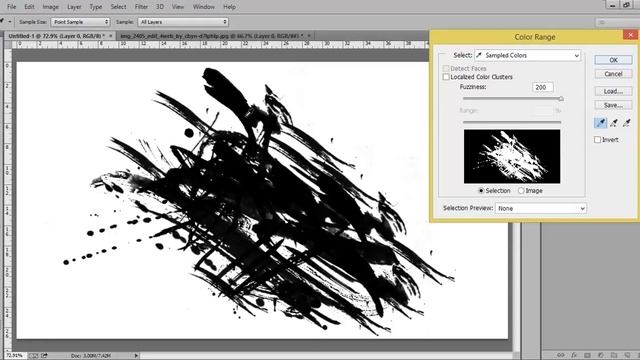Expand the status bar Doc info arrow
The image size is (640, 360).
(136, 356)
